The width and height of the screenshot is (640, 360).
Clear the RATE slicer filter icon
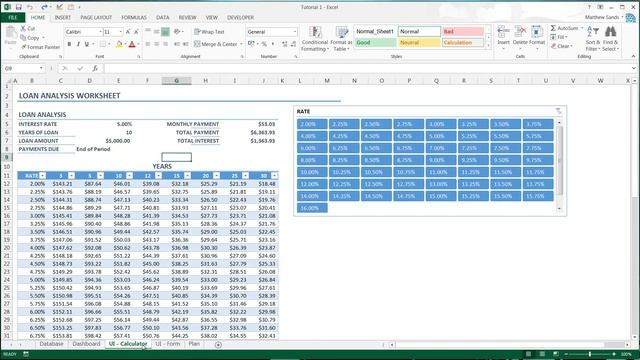558,111
